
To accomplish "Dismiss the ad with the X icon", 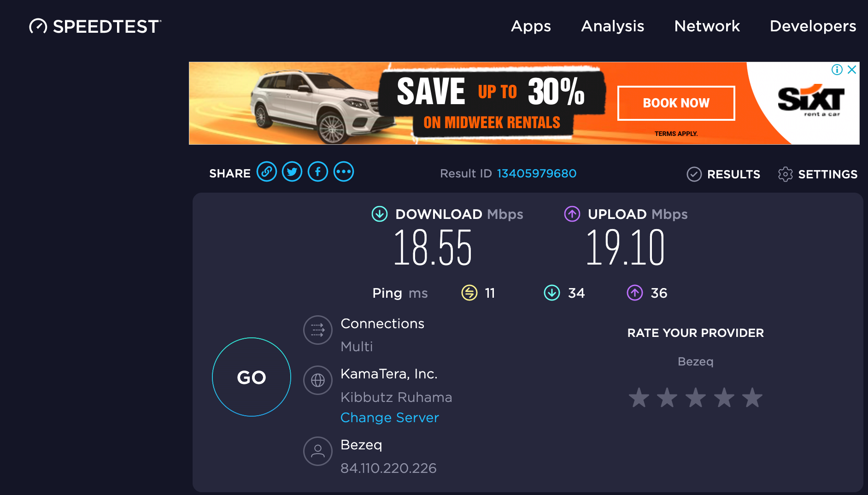I will [852, 70].
